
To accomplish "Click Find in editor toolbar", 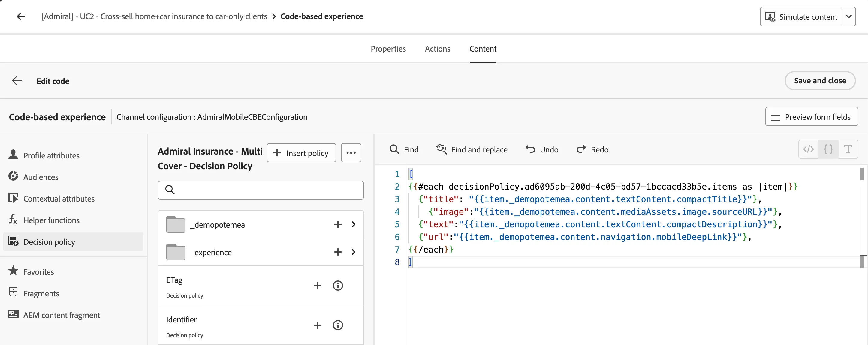I will (x=404, y=149).
